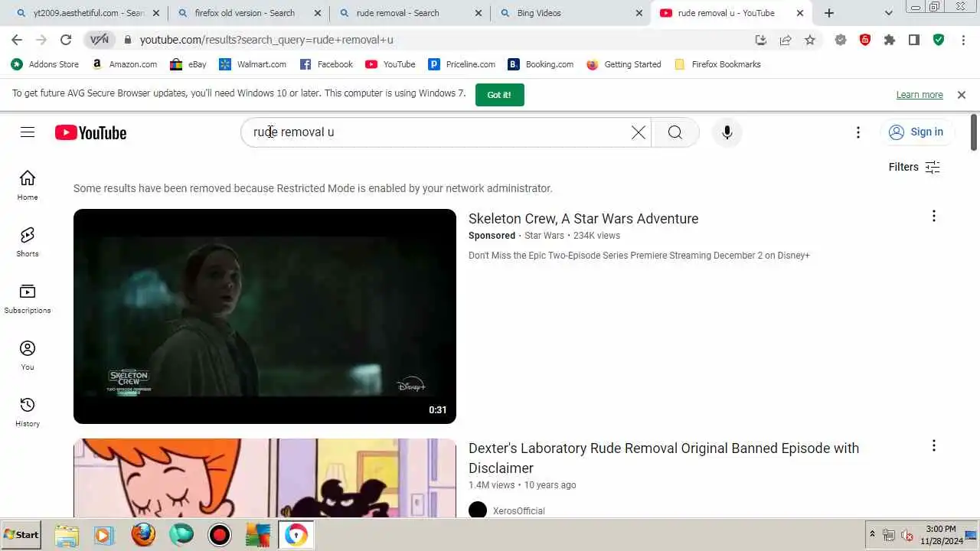The width and height of the screenshot is (980, 551).
Task: Open Dexter's Laboratory Rude Removal video title
Action: click(664, 458)
